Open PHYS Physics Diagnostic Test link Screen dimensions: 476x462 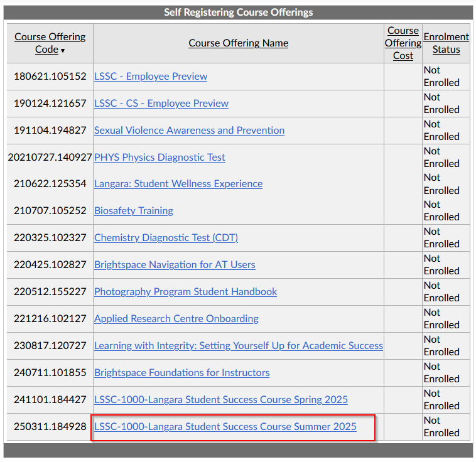click(160, 158)
